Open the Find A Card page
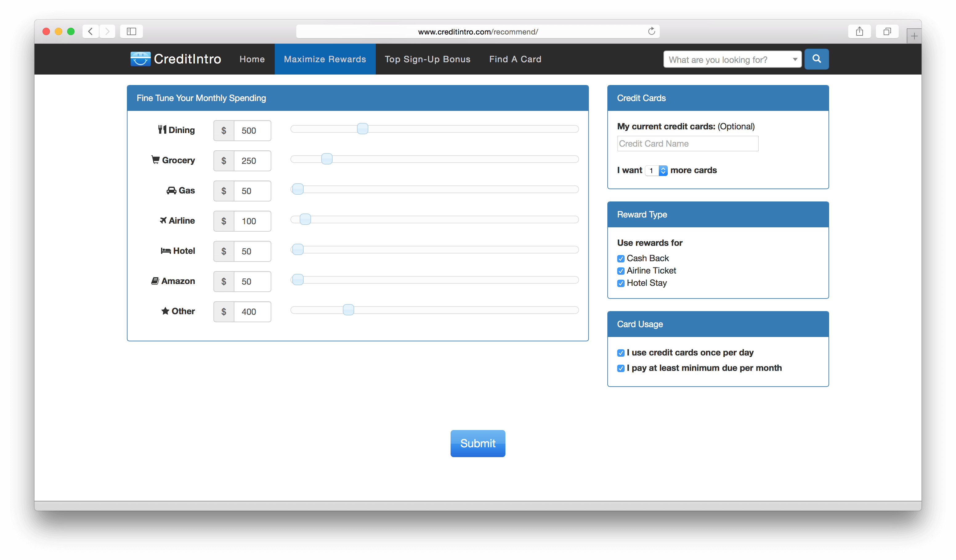956x560 pixels. click(515, 59)
